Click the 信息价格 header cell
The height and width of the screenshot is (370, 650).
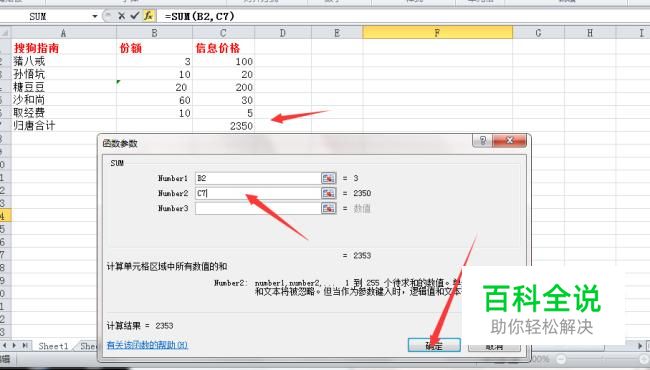pyautogui.click(x=223, y=48)
